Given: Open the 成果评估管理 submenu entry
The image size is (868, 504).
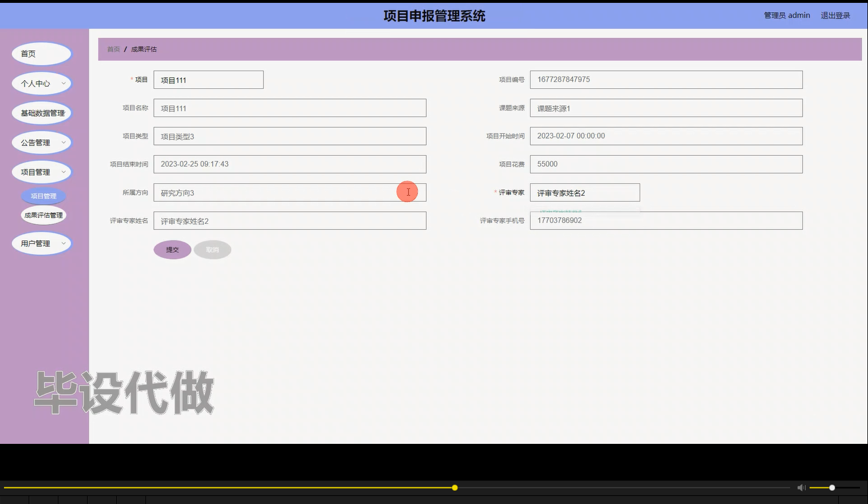Looking at the screenshot, I should click(x=44, y=215).
